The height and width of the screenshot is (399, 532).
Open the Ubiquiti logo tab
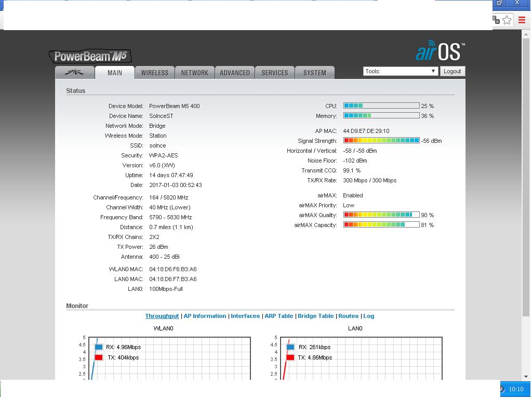75,72
